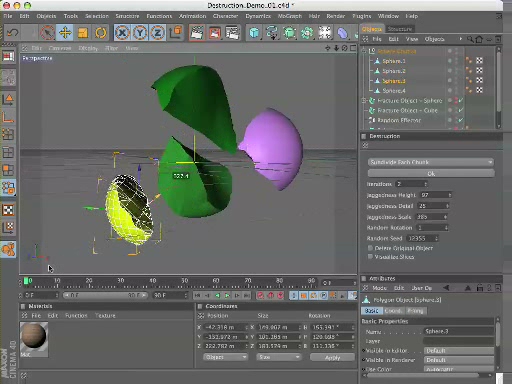Image resolution: width=512 pixels, height=384 pixels.
Task: Toggle X axis lock
Action: (122, 33)
